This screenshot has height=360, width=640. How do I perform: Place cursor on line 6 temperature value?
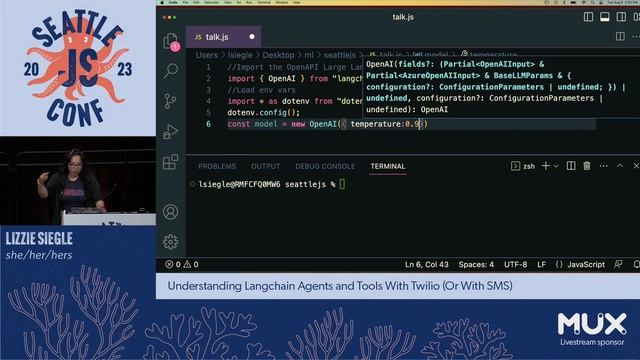click(412, 124)
